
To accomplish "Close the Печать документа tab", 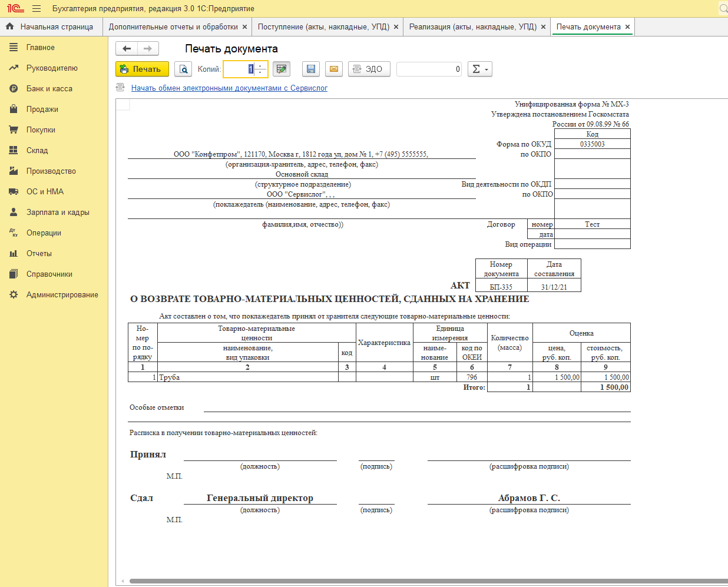I will 627,26.
